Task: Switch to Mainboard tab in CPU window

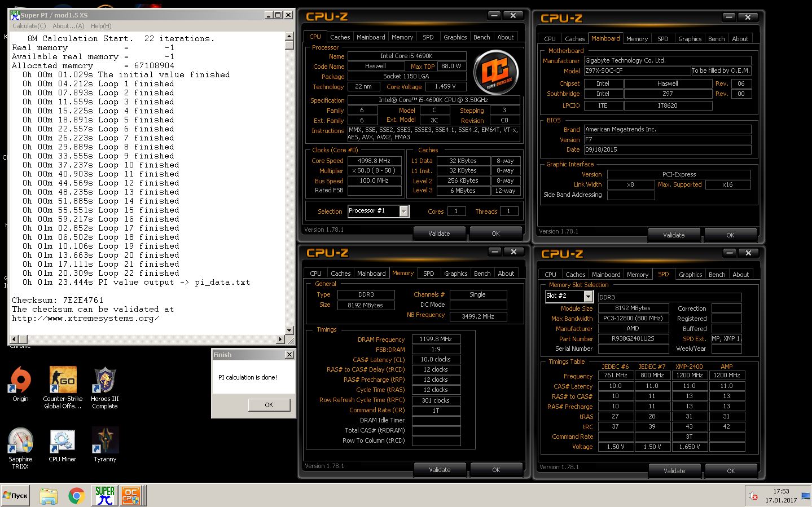Action: point(371,37)
